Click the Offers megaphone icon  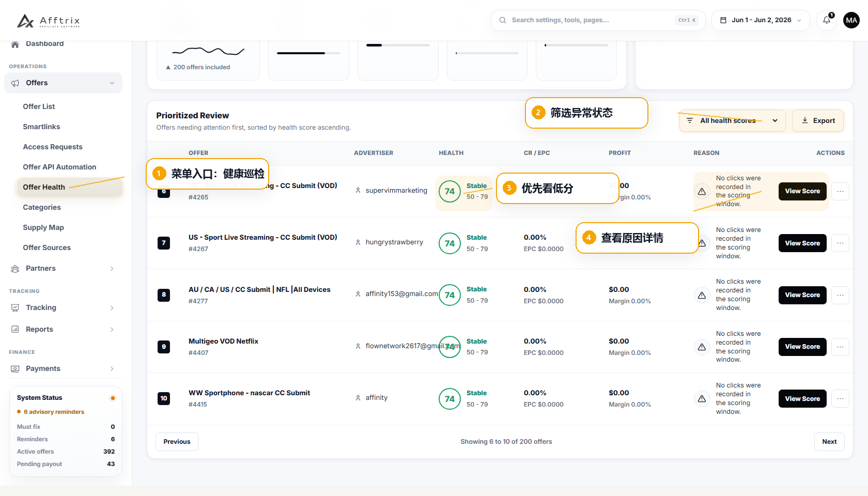(x=15, y=83)
